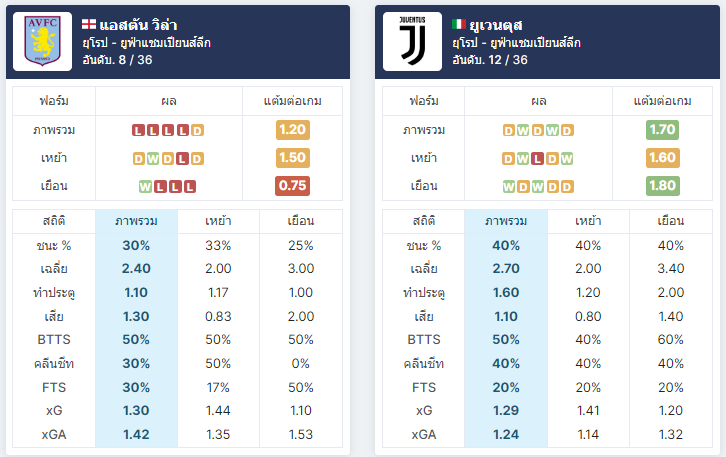This screenshot has height=457, width=726.
Task: Click Juventus home red L result badge
Action: pyautogui.click(x=537, y=159)
